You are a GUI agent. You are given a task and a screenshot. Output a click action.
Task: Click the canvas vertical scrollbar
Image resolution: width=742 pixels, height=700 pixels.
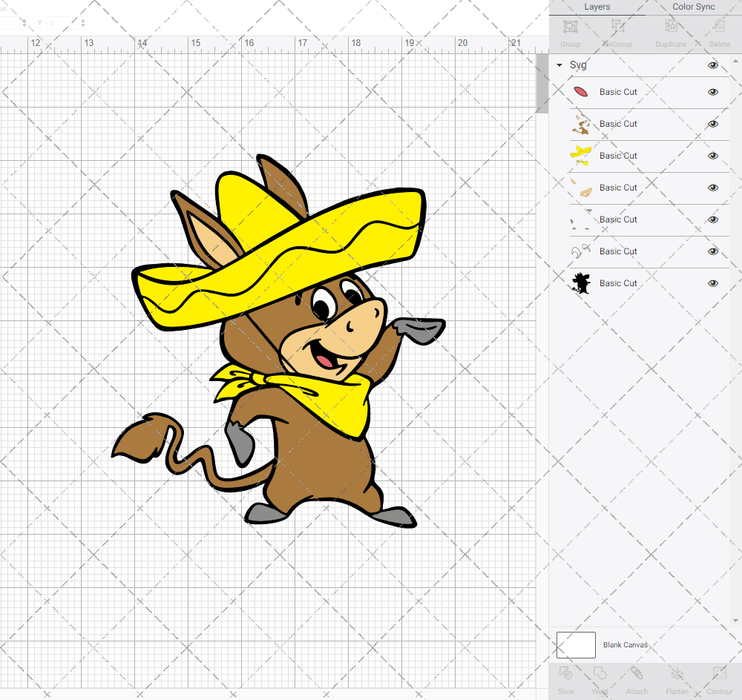click(x=542, y=83)
